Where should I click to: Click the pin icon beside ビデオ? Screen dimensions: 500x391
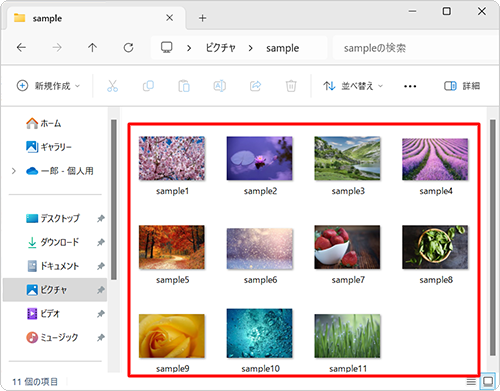pyautogui.click(x=100, y=314)
